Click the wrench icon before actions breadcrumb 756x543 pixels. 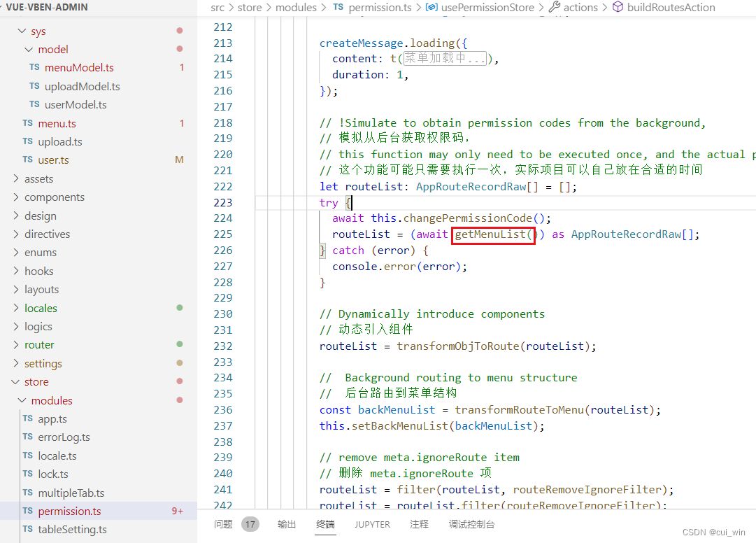pos(555,7)
